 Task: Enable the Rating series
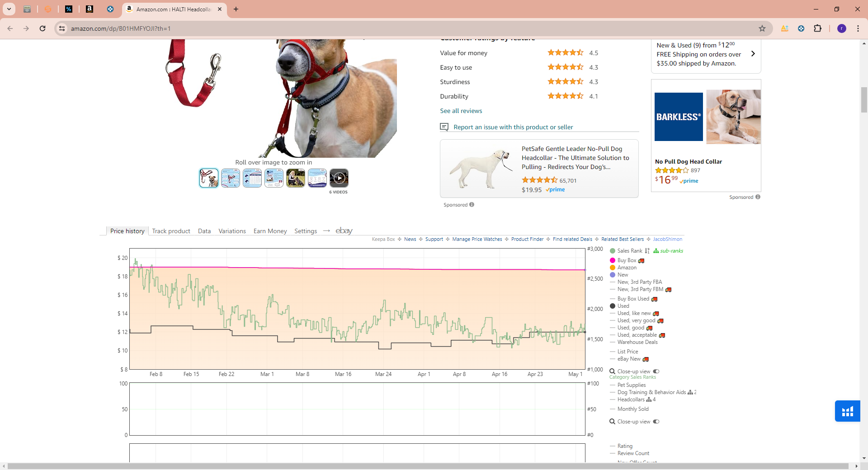[621, 446]
